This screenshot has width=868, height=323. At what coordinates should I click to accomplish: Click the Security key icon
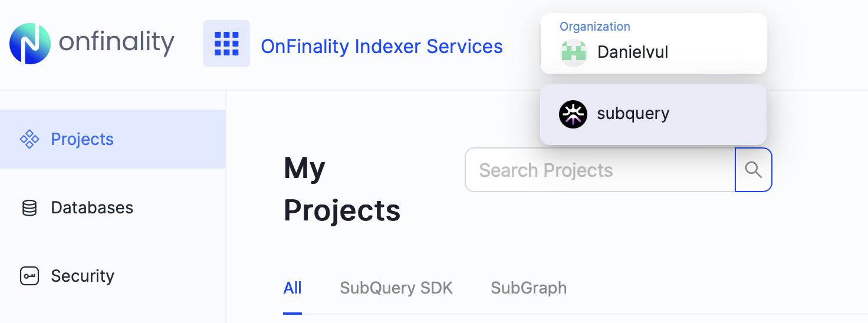(29, 276)
